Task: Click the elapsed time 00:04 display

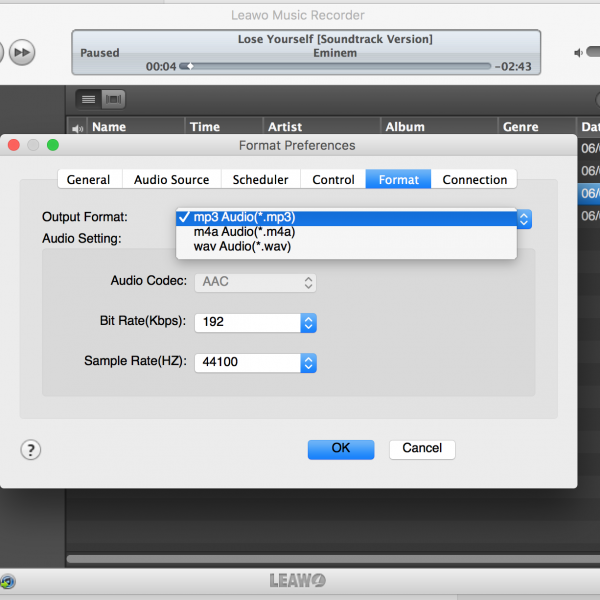Action: click(161, 67)
